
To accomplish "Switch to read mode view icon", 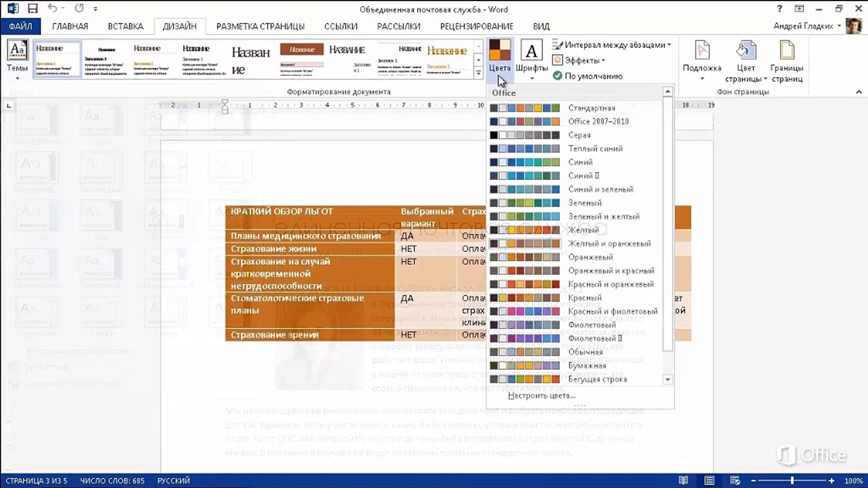I will [684, 480].
